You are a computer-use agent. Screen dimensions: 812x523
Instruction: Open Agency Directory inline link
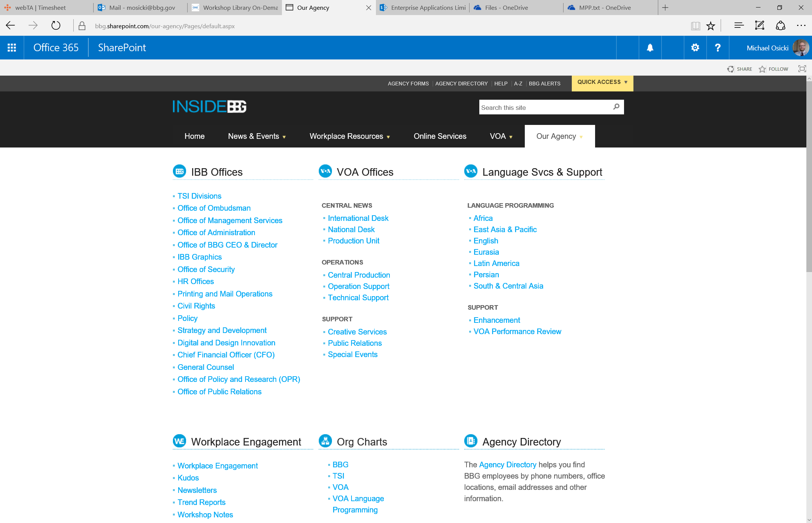pos(507,465)
